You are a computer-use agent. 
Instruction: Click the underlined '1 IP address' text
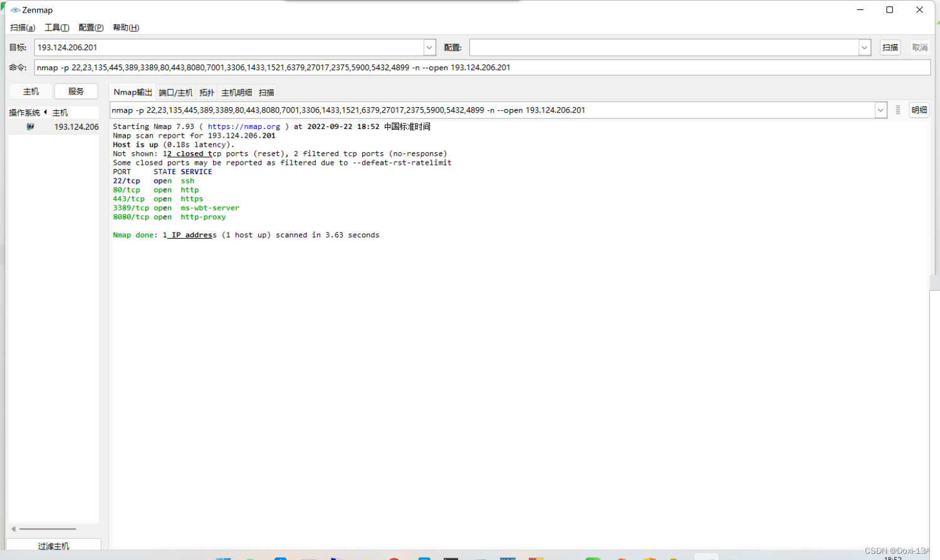(189, 235)
